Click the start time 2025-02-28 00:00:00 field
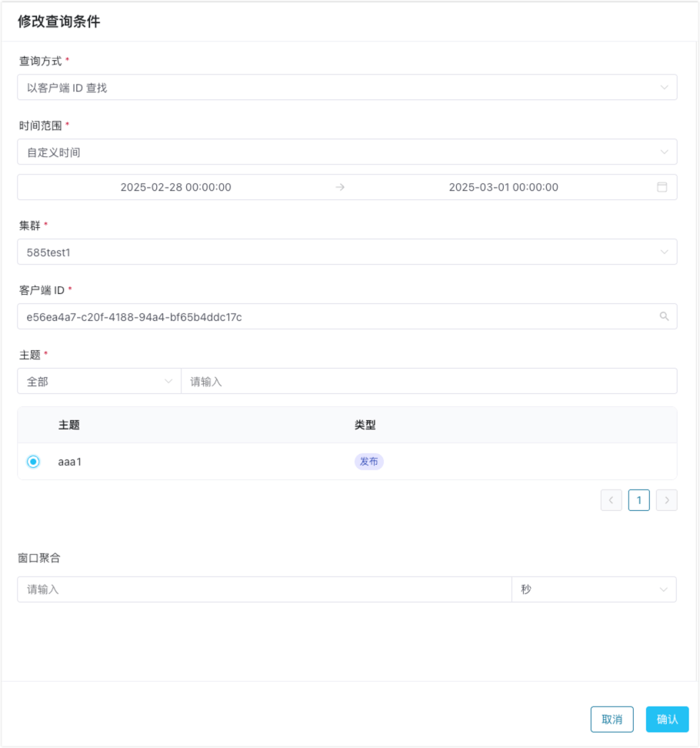This screenshot has width=700, height=748. (x=176, y=187)
